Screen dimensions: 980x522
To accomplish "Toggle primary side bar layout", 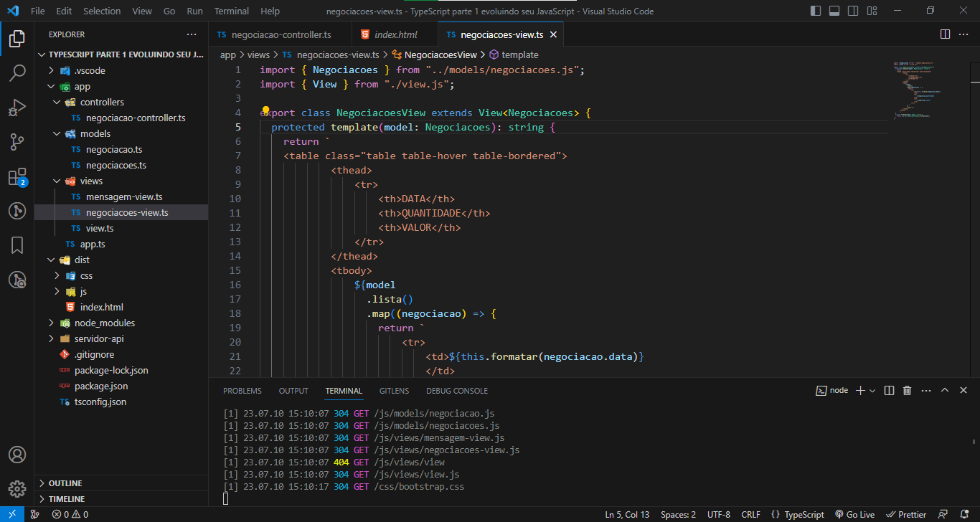I will pyautogui.click(x=816, y=11).
